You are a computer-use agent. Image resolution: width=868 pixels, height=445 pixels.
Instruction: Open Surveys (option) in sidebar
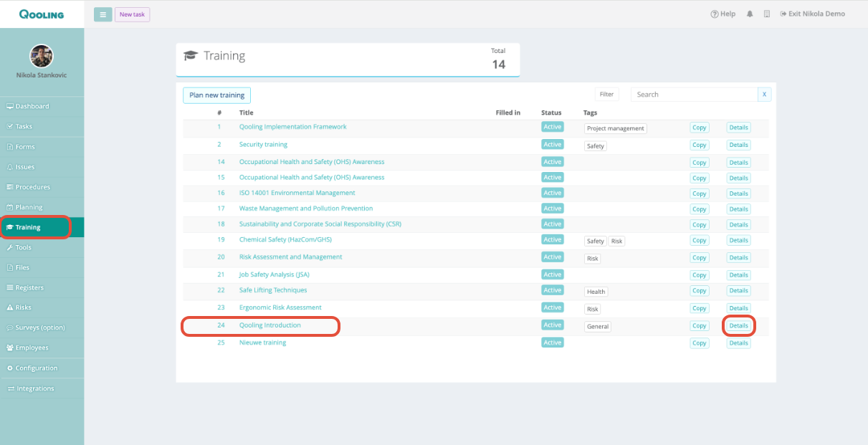coord(42,327)
